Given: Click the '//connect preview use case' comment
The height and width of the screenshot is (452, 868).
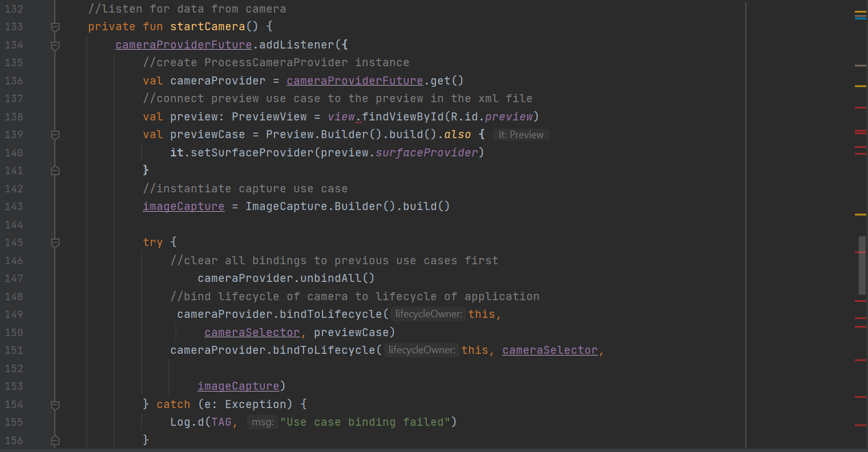Looking at the screenshot, I should pos(338,98).
